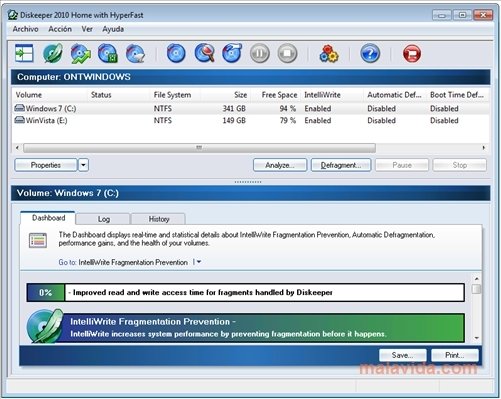501x399 pixels.
Task: Click the 341 GB size cell
Action: coord(234,108)
